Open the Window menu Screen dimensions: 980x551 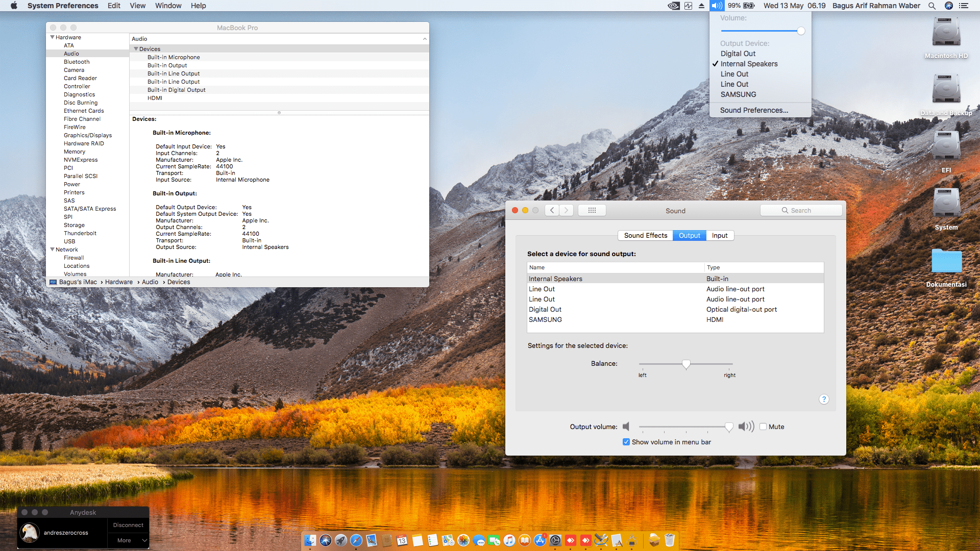pos(168,6)
